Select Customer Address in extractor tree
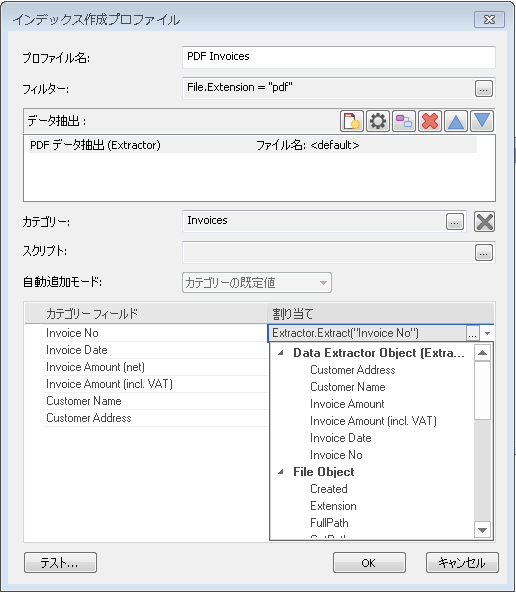 point(353,370)
